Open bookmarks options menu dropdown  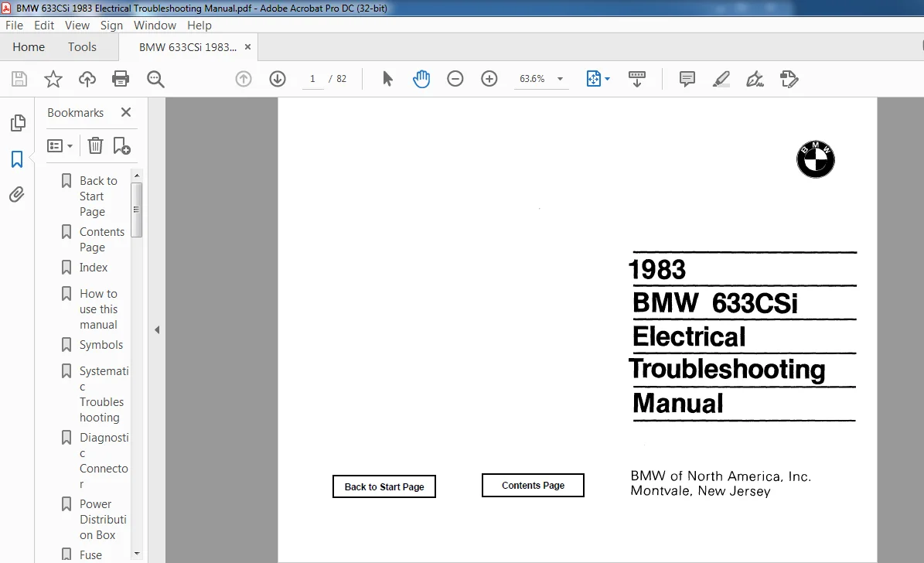pos(60,145)
